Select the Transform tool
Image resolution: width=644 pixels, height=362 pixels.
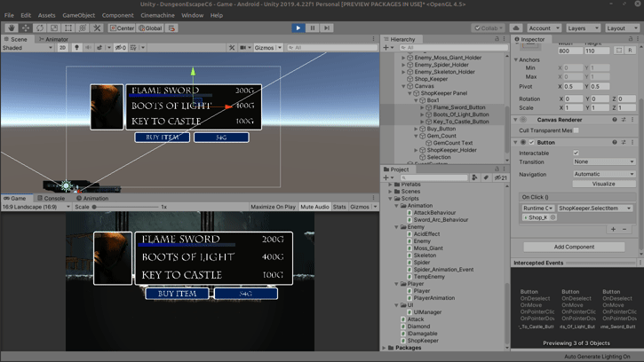83,28
